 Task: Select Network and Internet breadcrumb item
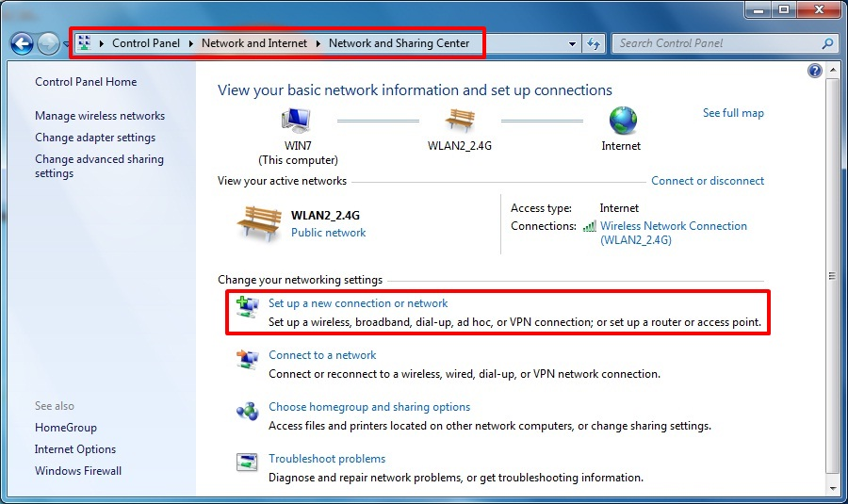click(x=254, y=43)
